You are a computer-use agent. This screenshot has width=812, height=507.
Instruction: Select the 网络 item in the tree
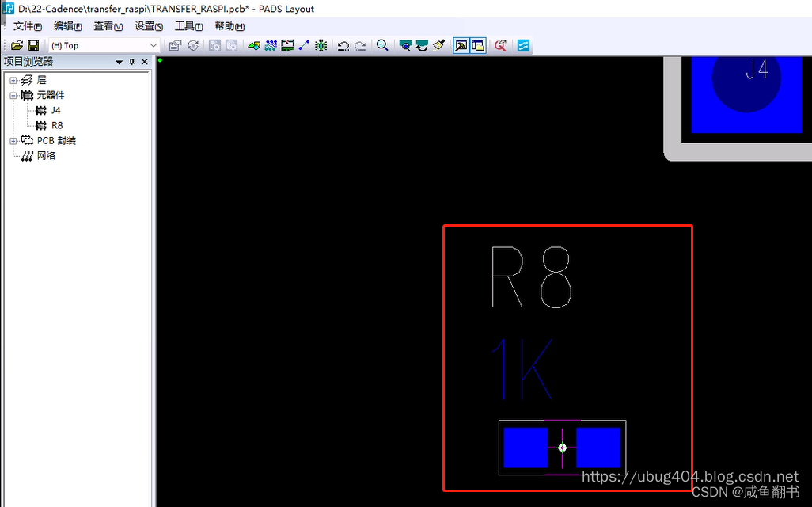(x=46, y=156)
